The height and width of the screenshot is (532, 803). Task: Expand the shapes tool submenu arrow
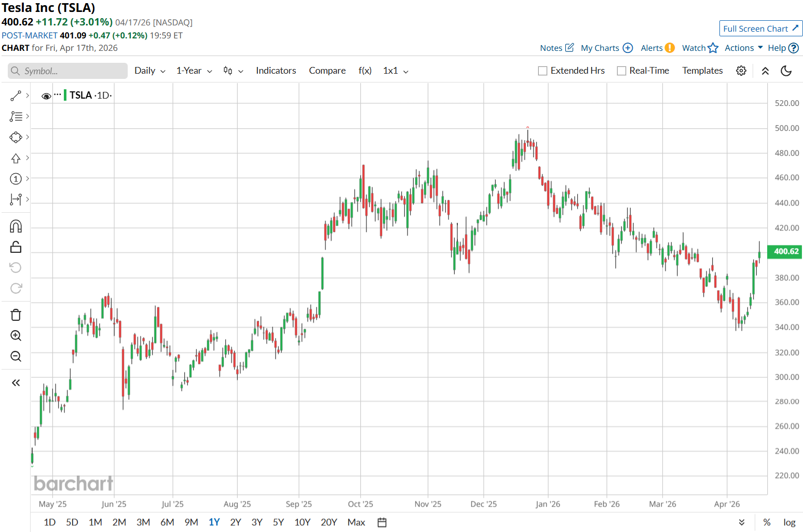point(28,137)
